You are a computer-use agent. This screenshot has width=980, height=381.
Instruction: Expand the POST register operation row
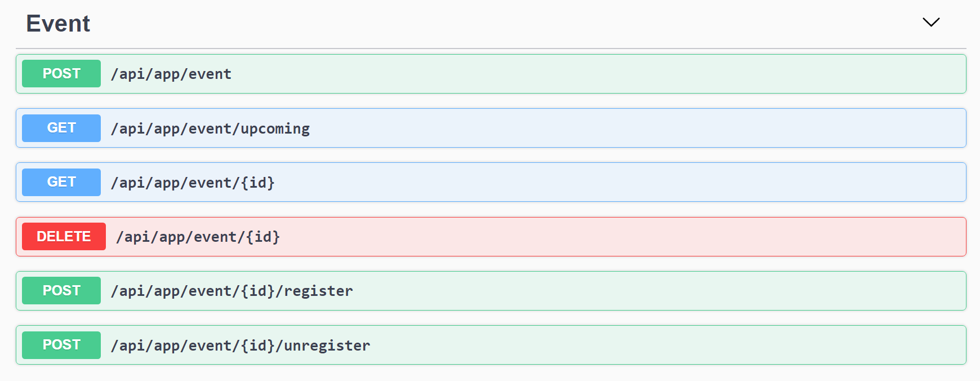tap(563, 291)
